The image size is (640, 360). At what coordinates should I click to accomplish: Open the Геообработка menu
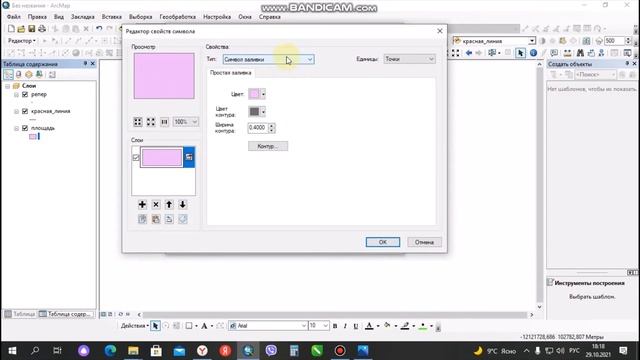(178, 17)
